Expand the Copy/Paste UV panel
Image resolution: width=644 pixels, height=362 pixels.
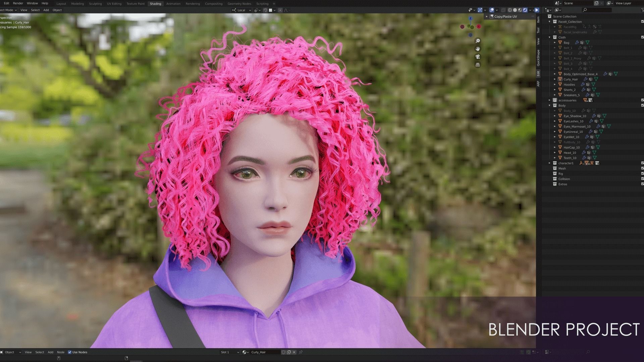[487, 16]
